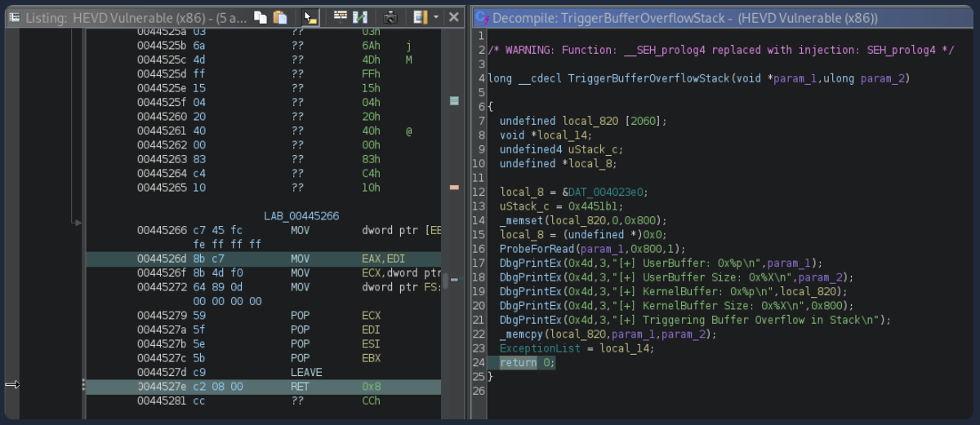Screen dimensions: 980x425
Task: Click the cyan marker in Listing margin
Action: (455, 100)
